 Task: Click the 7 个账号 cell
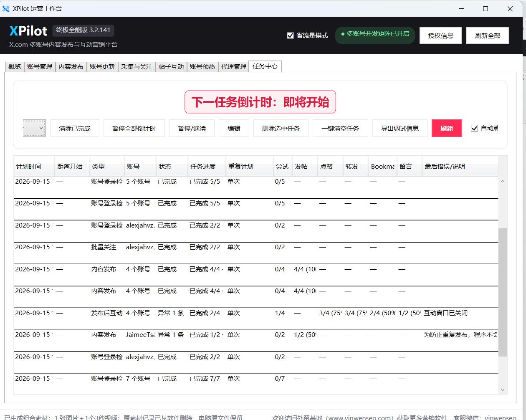(138, 379)
